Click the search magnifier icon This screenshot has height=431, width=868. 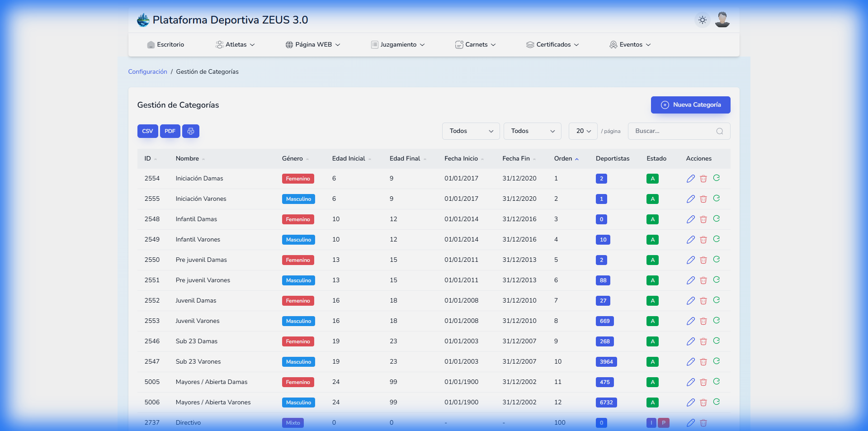[719, 131]
